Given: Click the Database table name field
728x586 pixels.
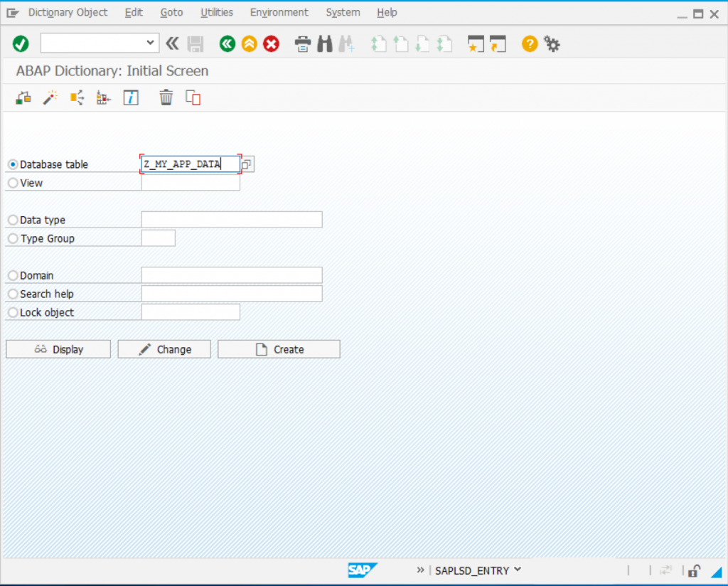Looking at the screenshot, I should [191, 164].
